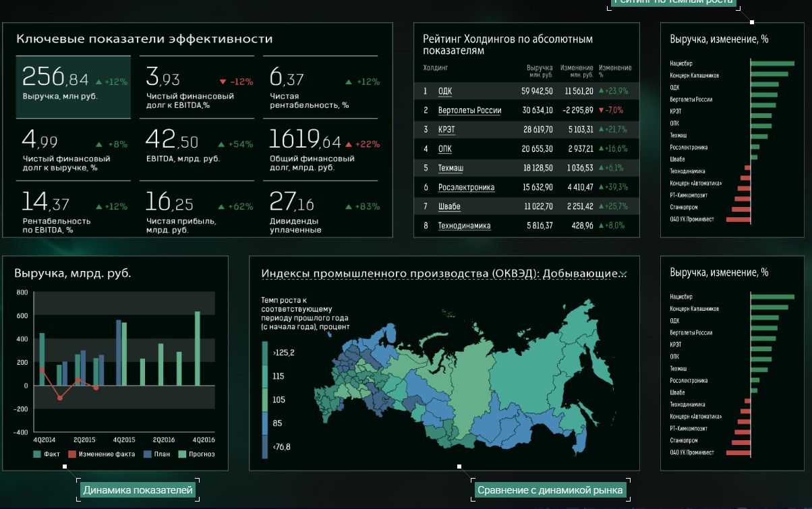Select the Дивиденды уплаченные 27,16 value

[x=291, y=202]
